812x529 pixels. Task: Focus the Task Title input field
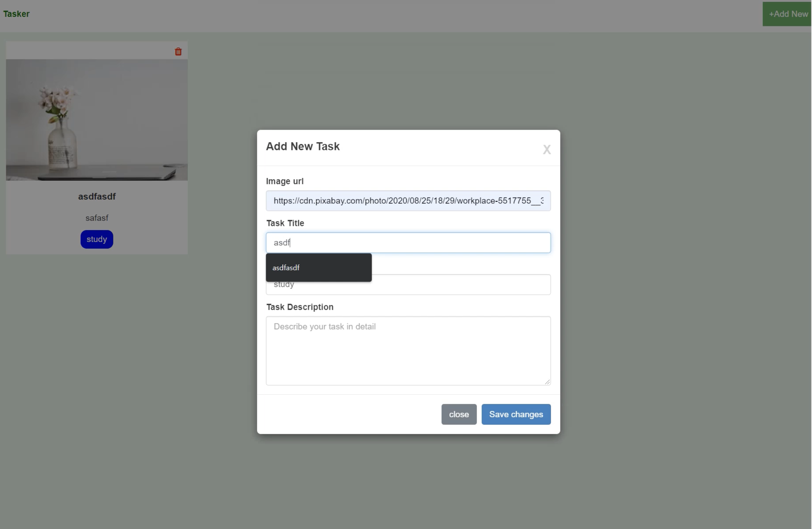(x=408, y=242)
